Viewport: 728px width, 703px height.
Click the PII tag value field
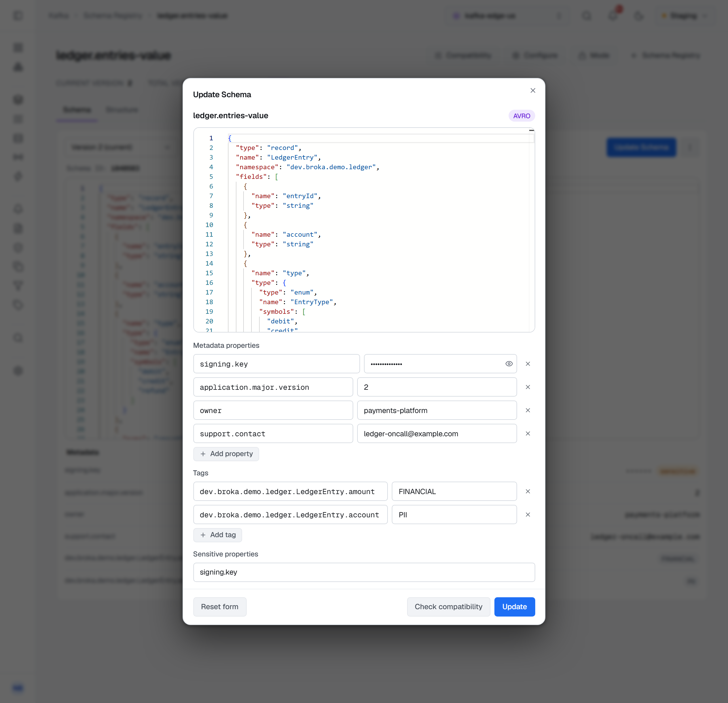click(x=454, y=515)
